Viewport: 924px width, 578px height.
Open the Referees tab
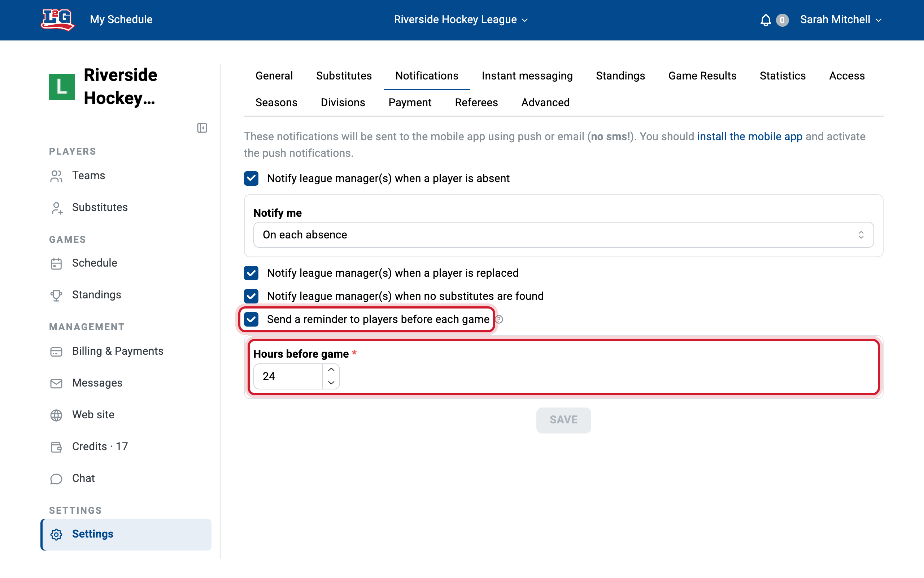(x=476, y=103)
